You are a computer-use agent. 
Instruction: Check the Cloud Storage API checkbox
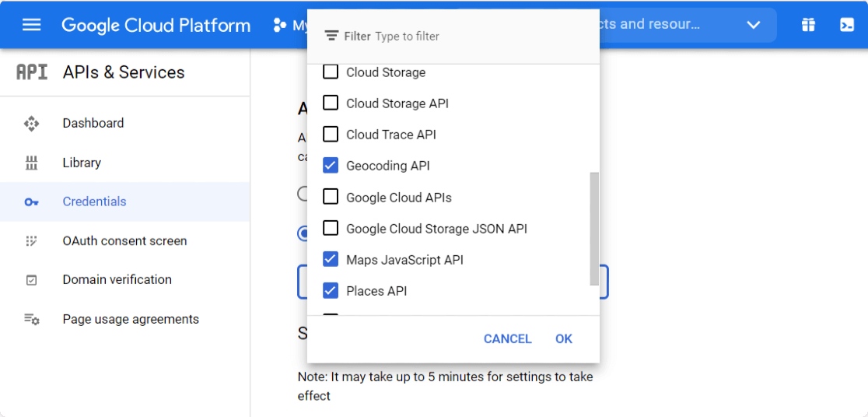pos(331,103)
